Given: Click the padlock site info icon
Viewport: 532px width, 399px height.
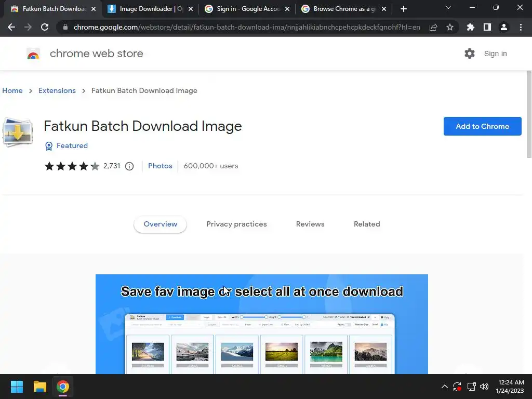Looking at the screenshot, I should [x=65, y=27].
